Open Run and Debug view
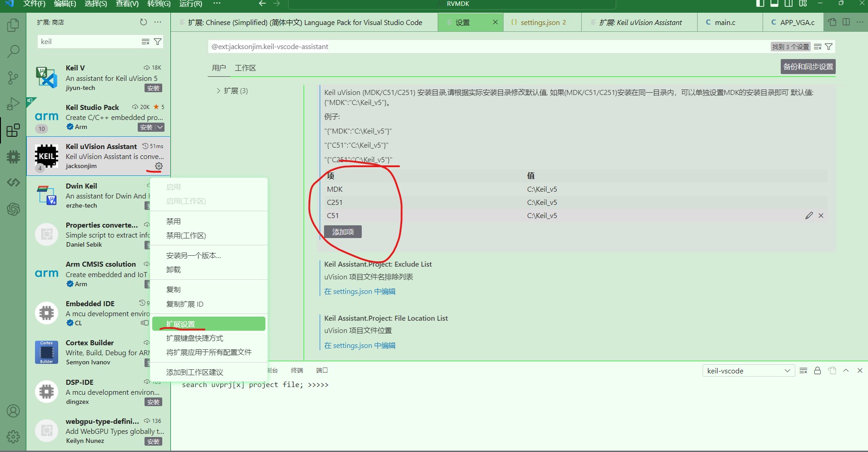The height and width of the screenshot is (452, 868). tap(13, 104)
